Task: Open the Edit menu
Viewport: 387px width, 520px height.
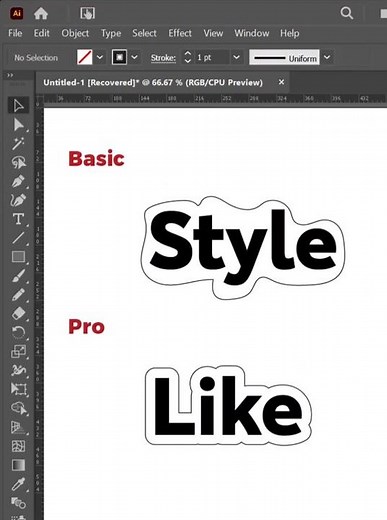Action: [41, 33]
